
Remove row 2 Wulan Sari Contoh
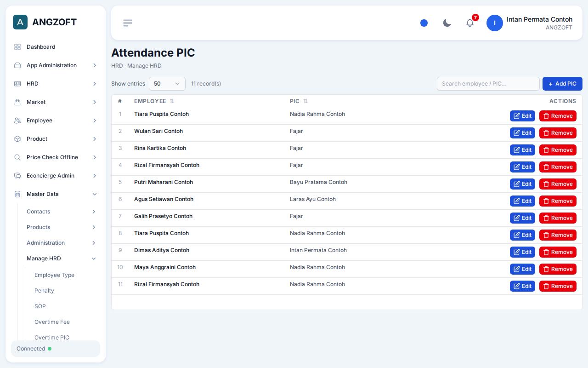558,133
